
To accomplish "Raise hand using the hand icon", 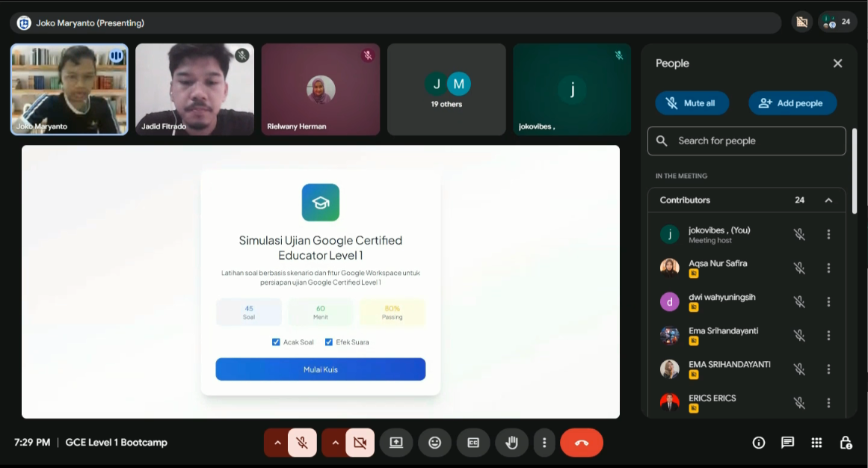I will pos(511,443).
